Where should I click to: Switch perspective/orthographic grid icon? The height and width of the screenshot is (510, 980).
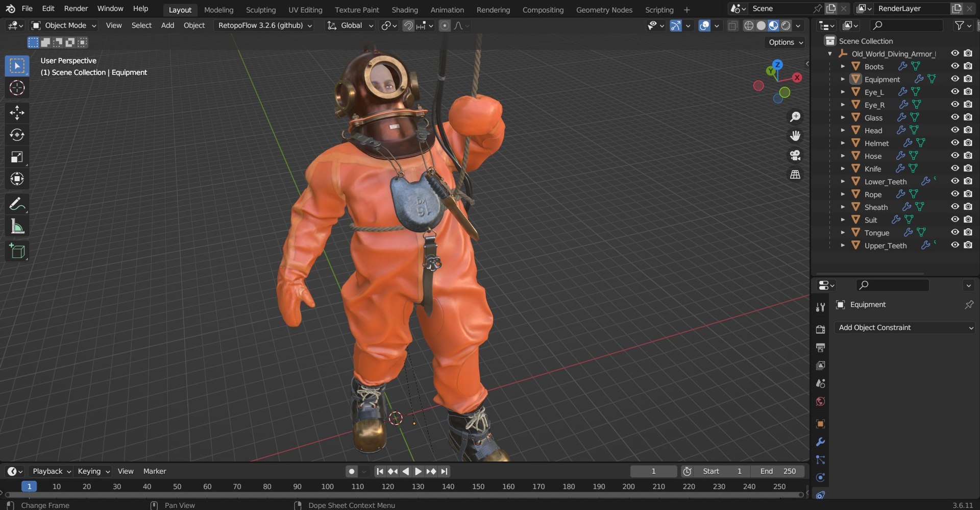point(795,175)
